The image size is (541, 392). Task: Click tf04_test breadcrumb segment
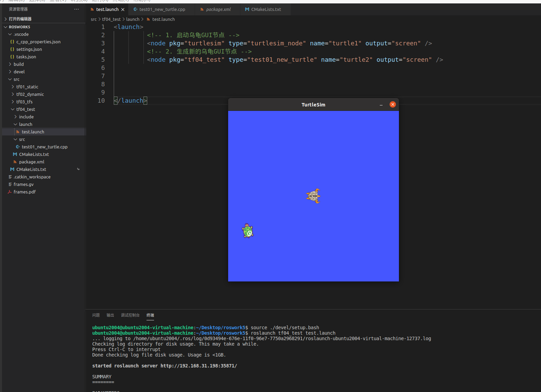coord(111,19)
